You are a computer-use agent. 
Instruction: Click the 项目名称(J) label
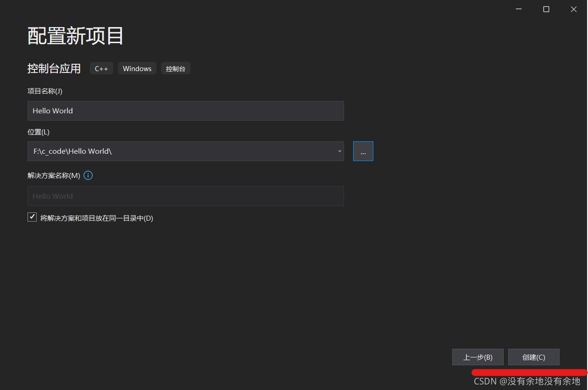(44, 91)
